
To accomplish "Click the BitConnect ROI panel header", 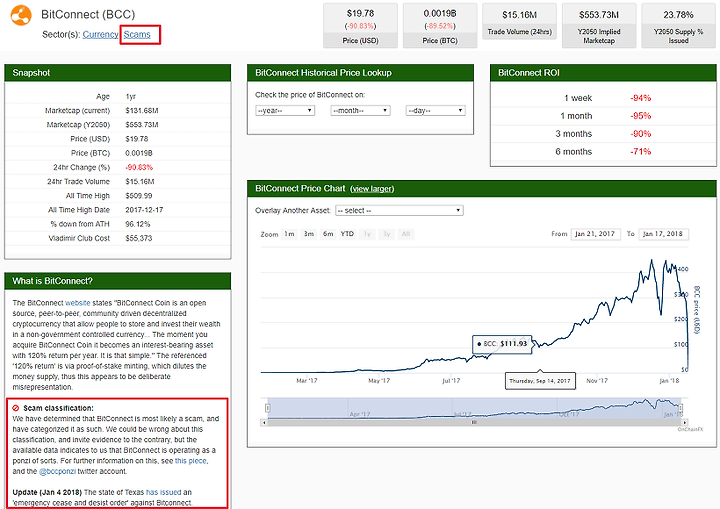I will [x=603, y=73].
